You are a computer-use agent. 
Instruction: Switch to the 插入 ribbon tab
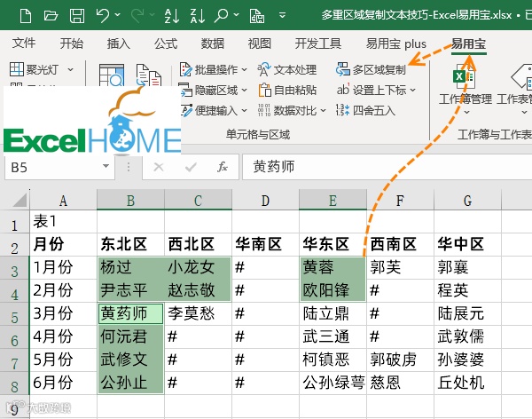119,43
